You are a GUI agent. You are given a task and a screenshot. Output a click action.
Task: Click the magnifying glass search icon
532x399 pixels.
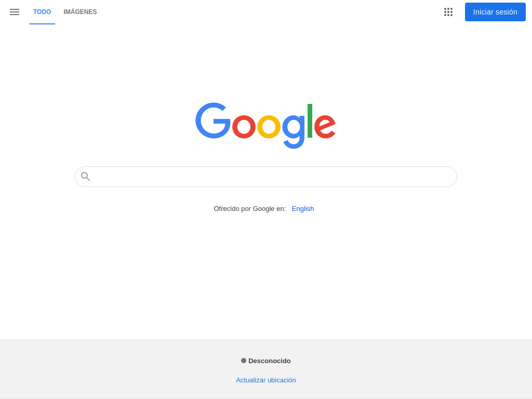click(86, 177)
